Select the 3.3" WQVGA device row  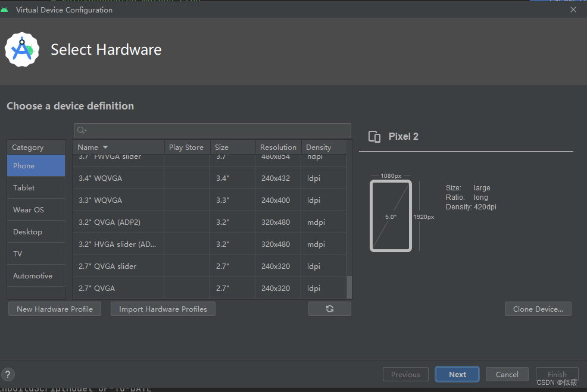[210, 200]
